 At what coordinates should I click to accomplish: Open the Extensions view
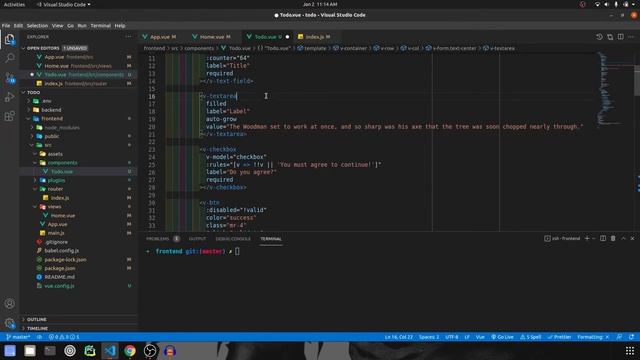tap(9, 116)
